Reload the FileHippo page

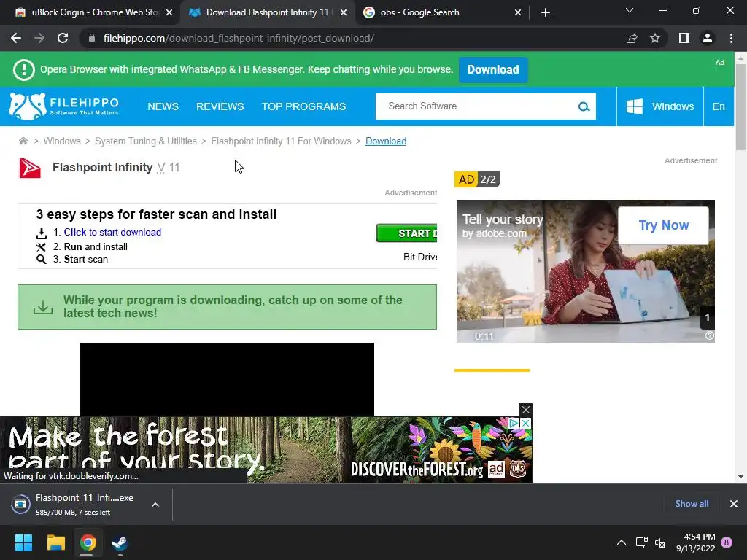click(63, 38)
